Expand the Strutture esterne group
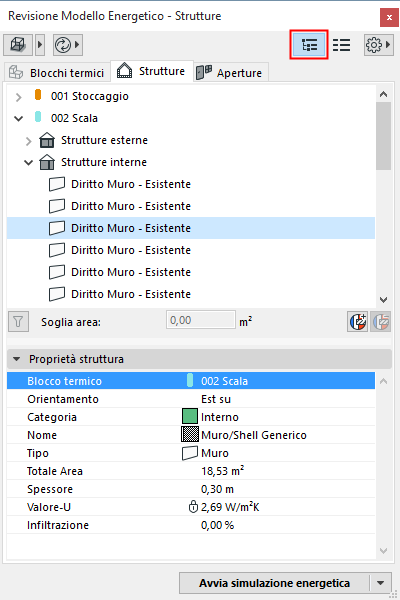The height and width of the screenshot is (600, 400). (x=29, y=141)
